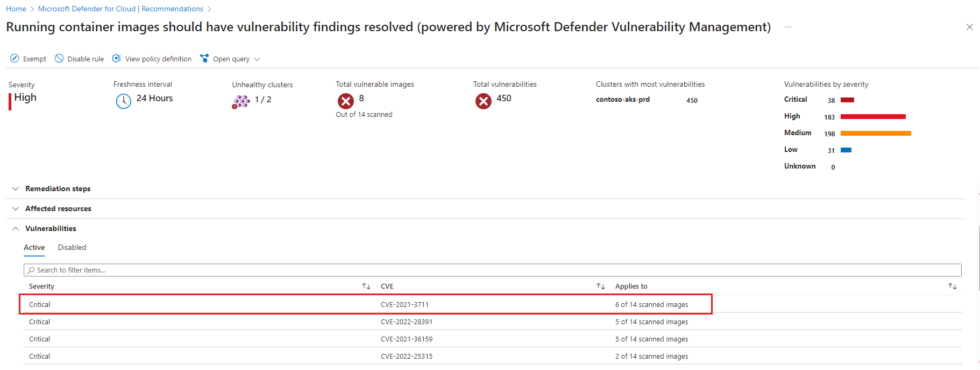Viewport: 980px width, 370px height.
Task: Go to Home breadcrumb link
Action: pyautogui.click(x=16, y=9)
